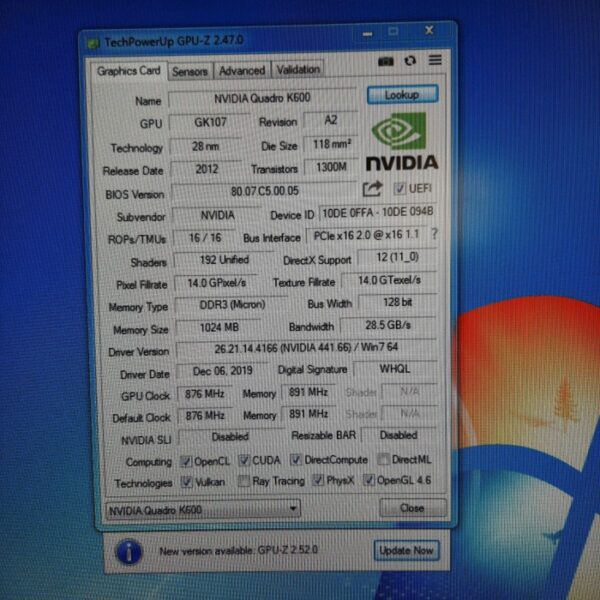This screenshot has height=600, width=600.
Task: Click the screenshot camera icon
Action: [386, 62]
